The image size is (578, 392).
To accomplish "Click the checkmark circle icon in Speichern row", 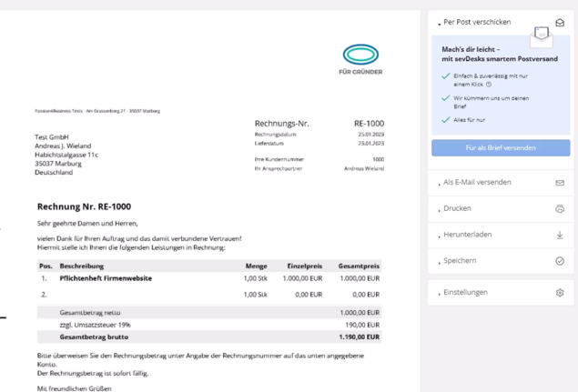I will point(560,261).
